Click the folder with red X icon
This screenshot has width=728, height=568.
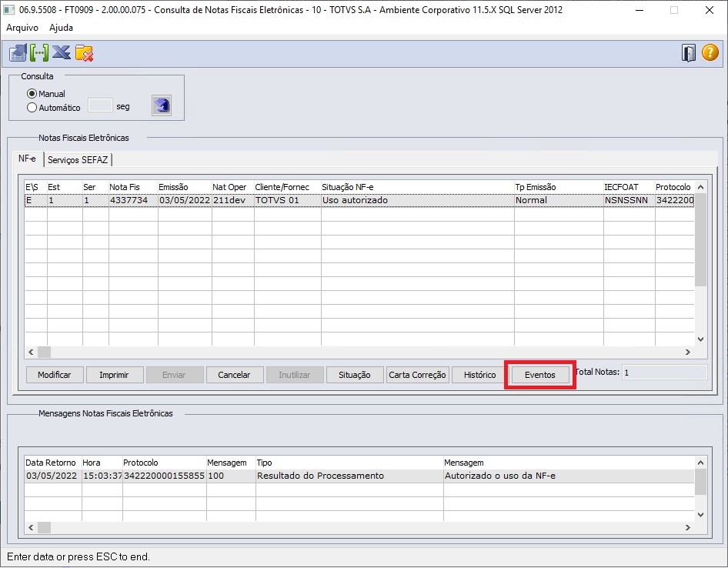84,53
